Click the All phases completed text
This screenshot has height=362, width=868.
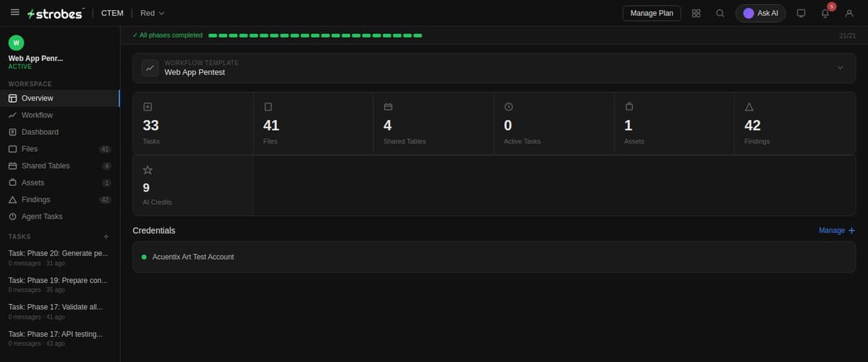pyautogui.click(x=168, y=35)
